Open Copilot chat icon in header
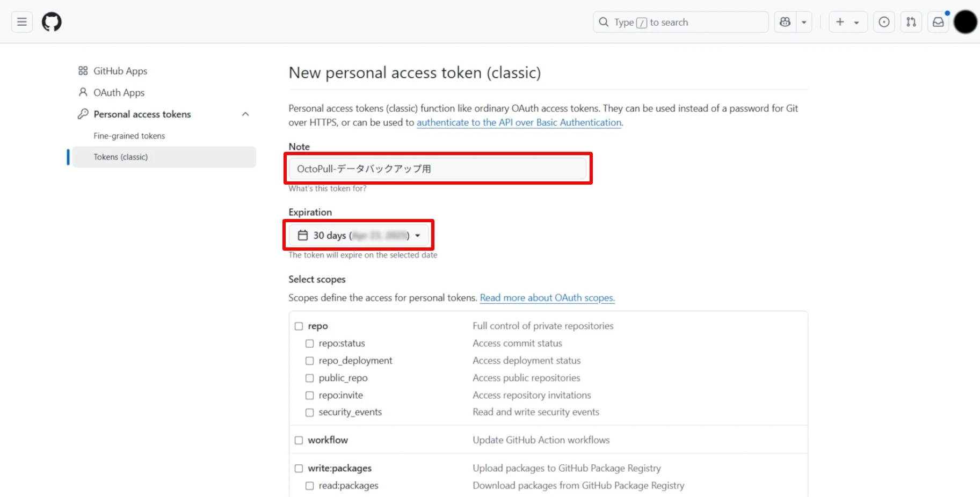The image size is (980, 497). point(785,22)
